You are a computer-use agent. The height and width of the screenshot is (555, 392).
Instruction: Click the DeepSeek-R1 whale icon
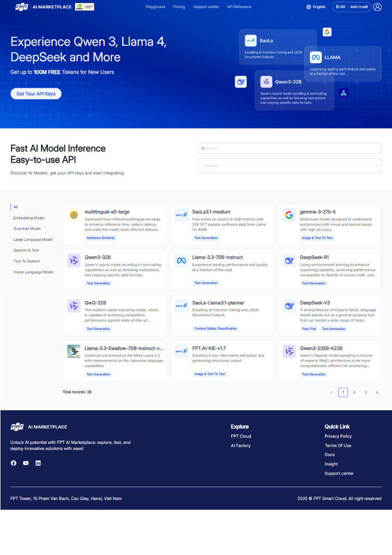coord(289,260)
